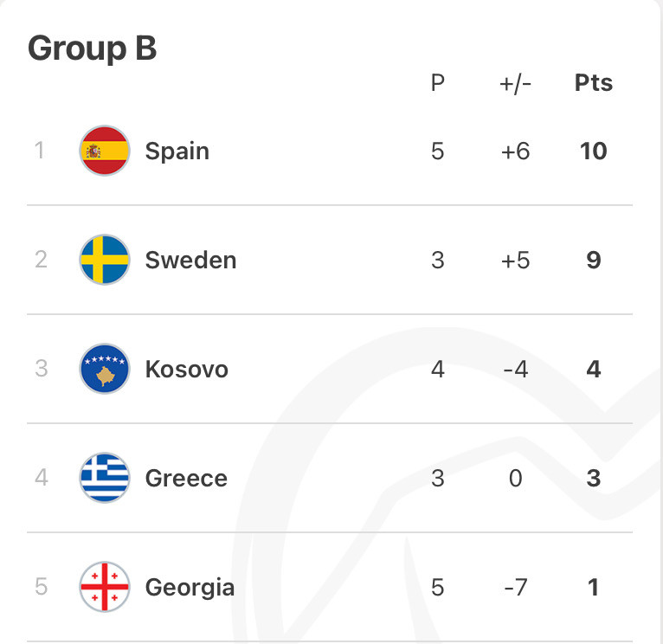The width and height of the screenshot is (663, 644).
Task: Select the Kosovo team name
Action: 186,369
